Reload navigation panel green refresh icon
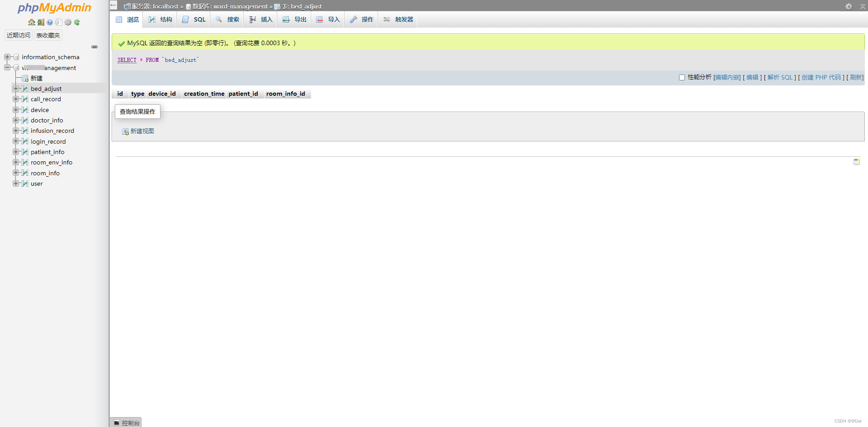This screenshot has height=427, width=868. 77,22
